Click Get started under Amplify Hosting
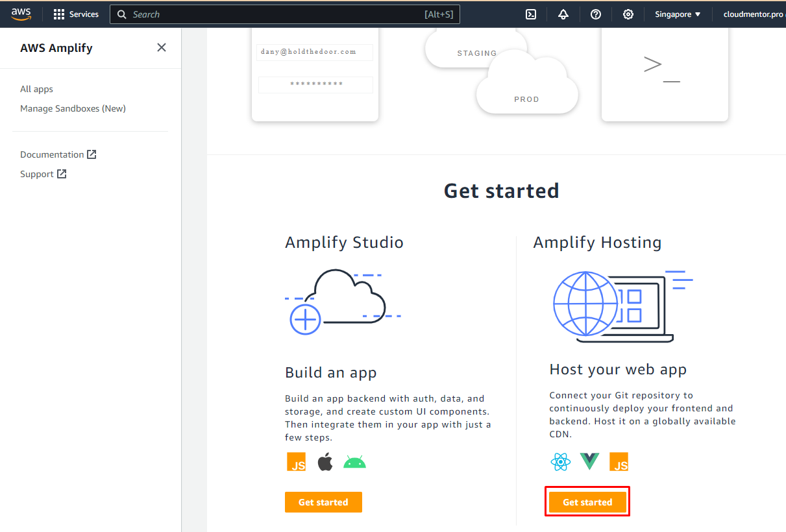Viewport: 786px width, 532px height. [x=587, y=502]
